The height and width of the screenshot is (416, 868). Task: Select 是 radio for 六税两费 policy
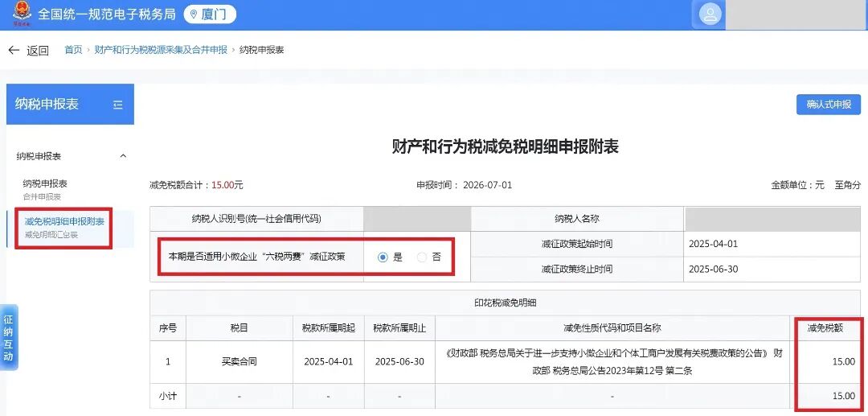point(383,257)
